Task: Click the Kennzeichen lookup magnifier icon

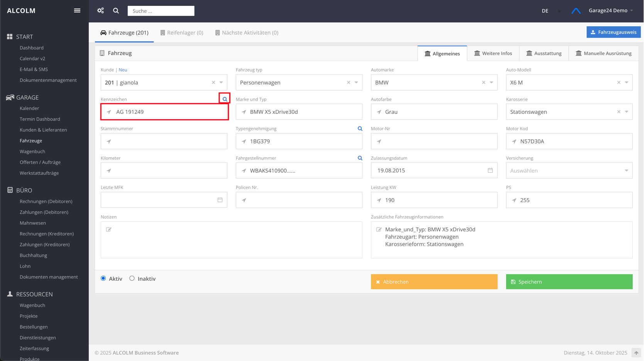Action: click(225, 99)
